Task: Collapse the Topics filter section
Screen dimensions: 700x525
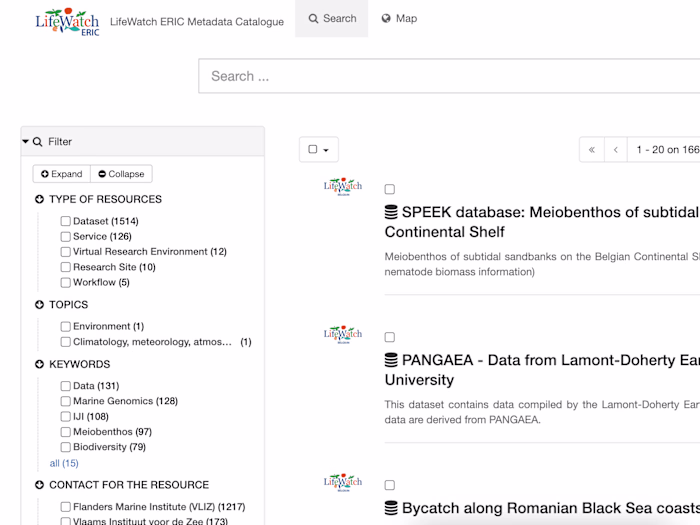Action: (39, 305)
